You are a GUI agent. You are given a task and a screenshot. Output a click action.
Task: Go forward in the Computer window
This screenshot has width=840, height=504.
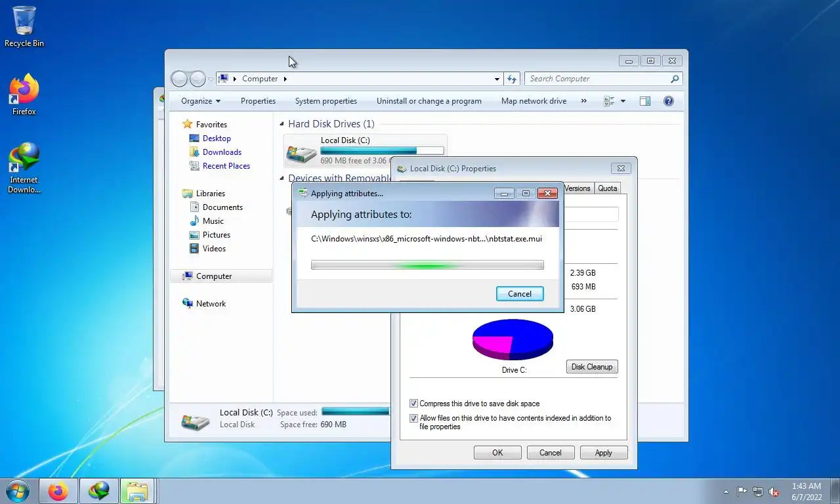pyautogui.click(x=198, y=79)
